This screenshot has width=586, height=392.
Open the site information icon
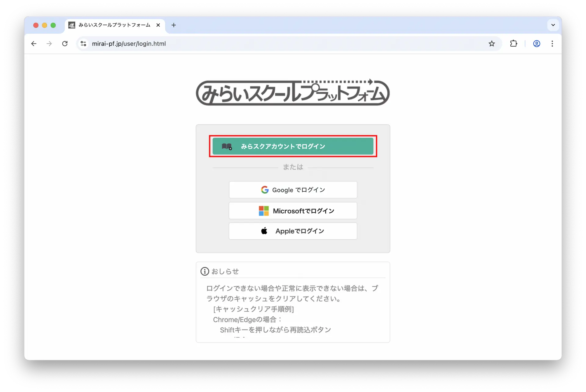[83, 44]
